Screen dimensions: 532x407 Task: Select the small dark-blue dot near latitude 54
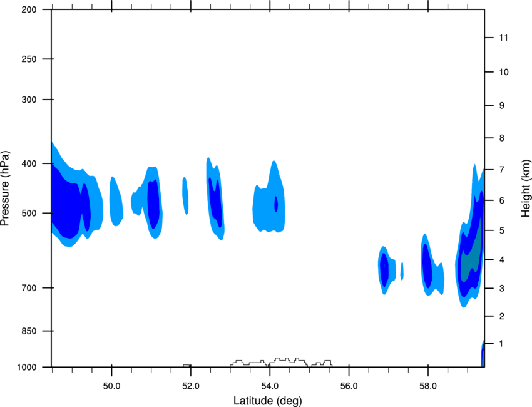point(276,203)
